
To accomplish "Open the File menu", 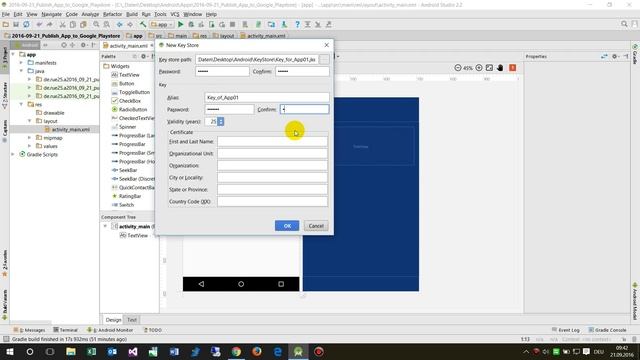I will (x=6, y=14).
